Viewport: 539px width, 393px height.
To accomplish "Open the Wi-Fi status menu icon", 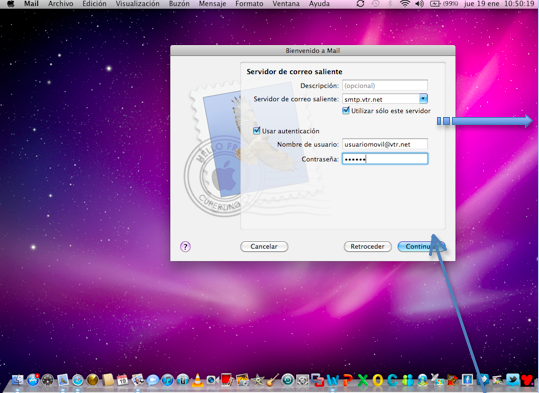I will [x=405, y=4].
